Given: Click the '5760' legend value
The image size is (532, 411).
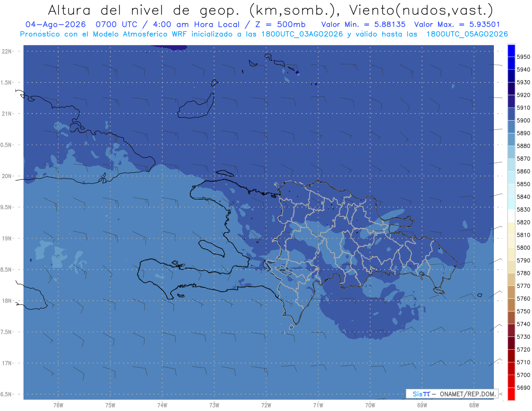Looking at the screenshot, I should [523, 299].
